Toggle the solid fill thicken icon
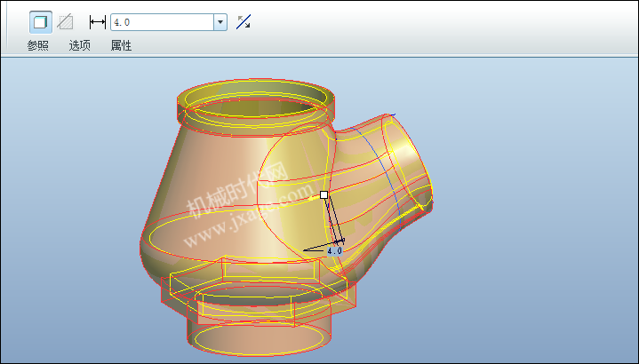The height and width of the screenshot is (364, 639). click(x=41, y=22)
